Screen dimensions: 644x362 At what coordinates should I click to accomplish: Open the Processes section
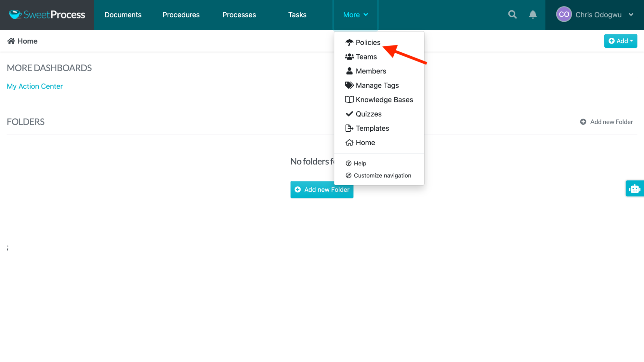pyautogui.click(x=239, y=14)
